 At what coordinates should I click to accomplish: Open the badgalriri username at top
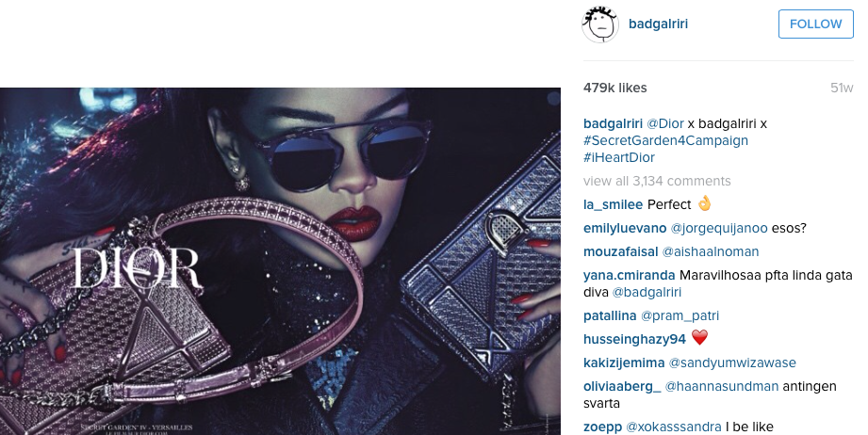[658, 24]
